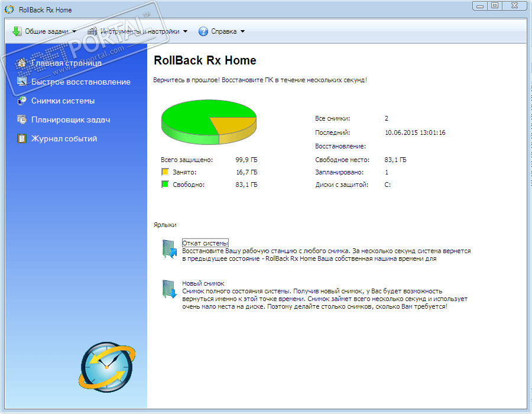The width and height of the screenshot is (532, 414).
Task: Click the Всего защищено value 99,9 ГБ
Action: point(246,160)
